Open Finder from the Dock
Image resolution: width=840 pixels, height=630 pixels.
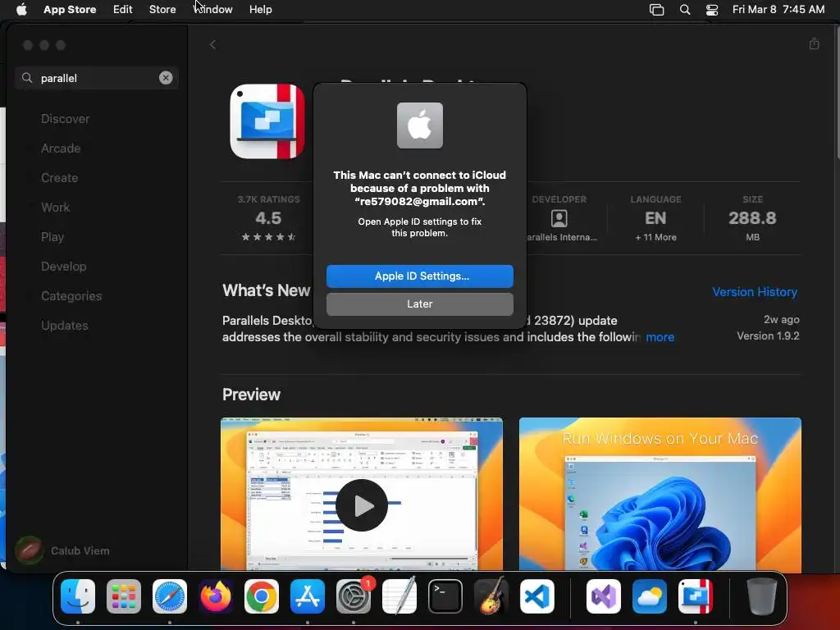[x=78, y=596]
